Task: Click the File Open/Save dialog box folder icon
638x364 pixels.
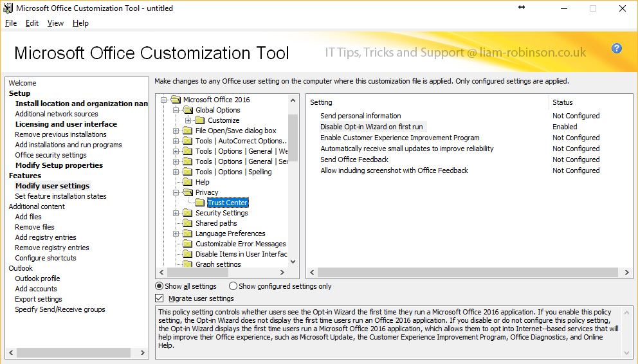Action: (x=188, y=131)
